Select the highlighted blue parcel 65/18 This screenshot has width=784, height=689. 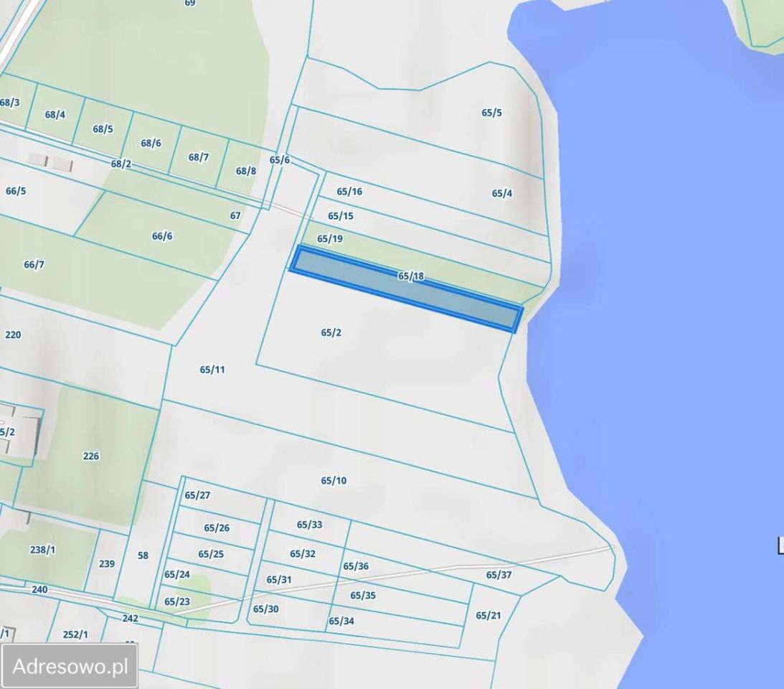click(x=407, y=289)
